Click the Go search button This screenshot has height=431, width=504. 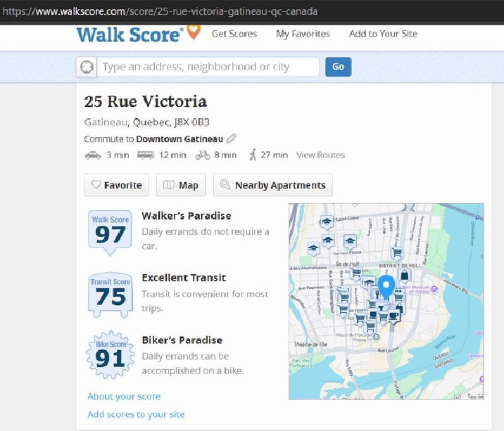pyautogui.click(x=338, y=67)
